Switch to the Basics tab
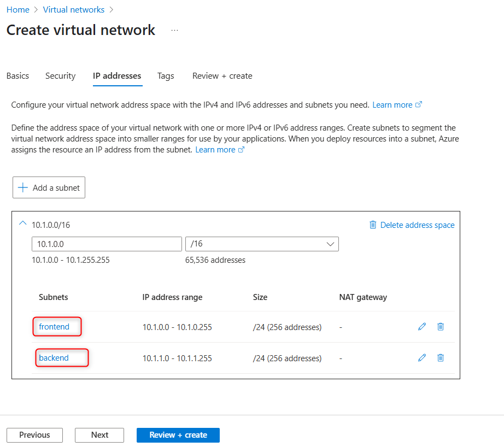The width and height of the screenshot is (504, 447). (x=17, y=76)
